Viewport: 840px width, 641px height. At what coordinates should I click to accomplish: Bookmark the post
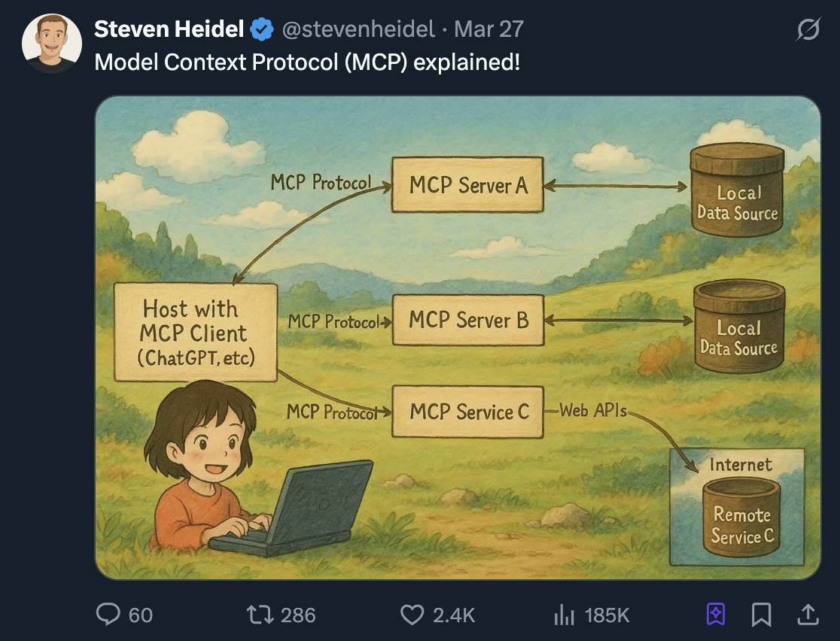761,615
